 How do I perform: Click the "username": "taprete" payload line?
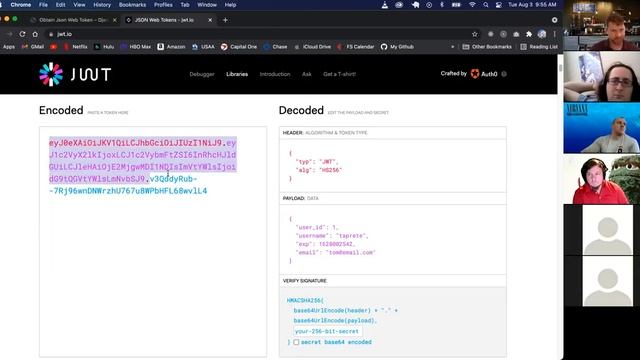pyautogui.click(x=331, y=236)
